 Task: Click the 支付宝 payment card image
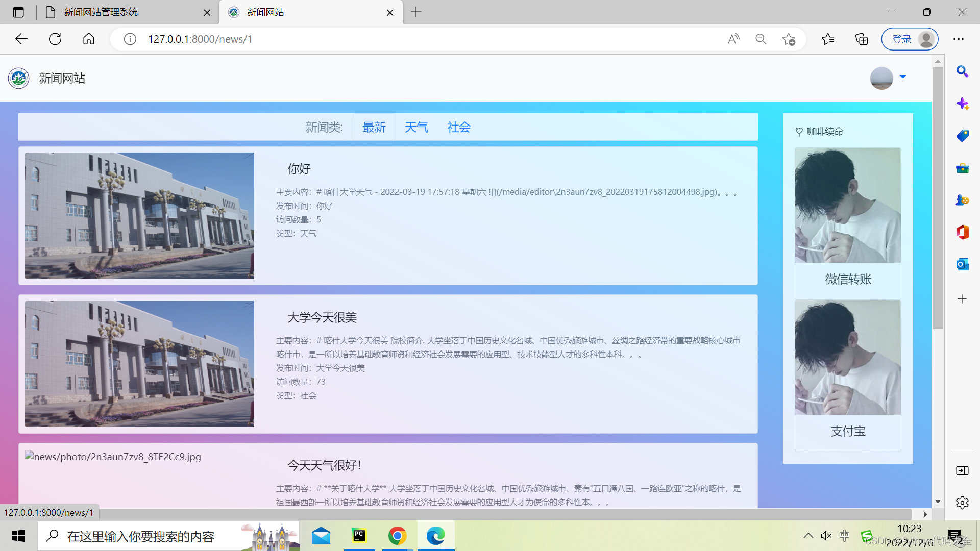click(848, 357)
